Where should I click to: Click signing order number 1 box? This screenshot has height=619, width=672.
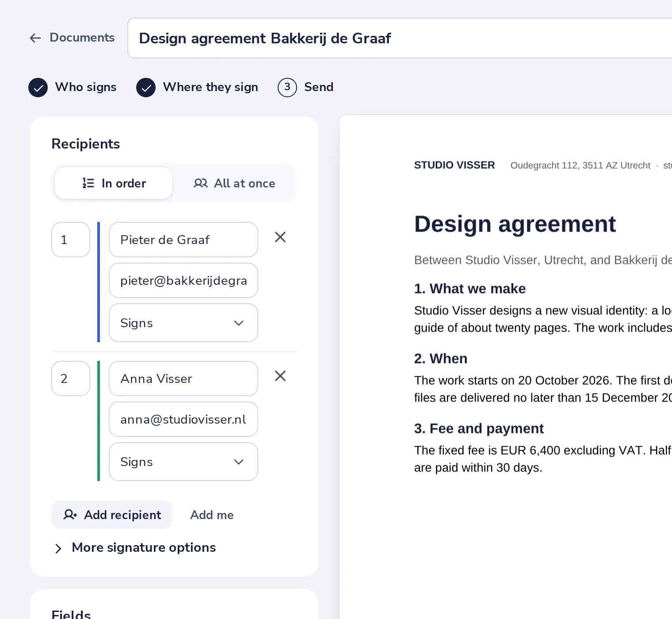click(71, 240)
